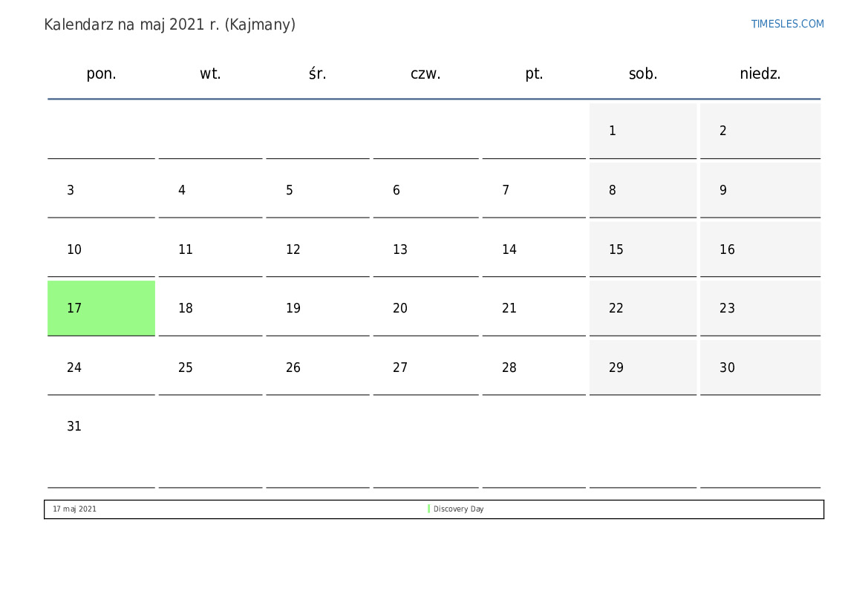
Task: Click day 12 in the calendar
Action: (x=318, y=249)
